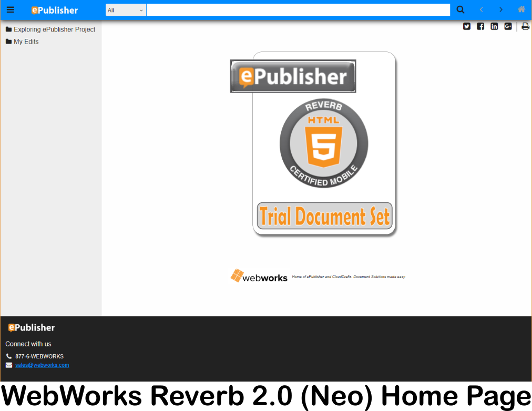Click the magnifier search icon
Viewport: 532px width, 411px height.
(461, 10)
